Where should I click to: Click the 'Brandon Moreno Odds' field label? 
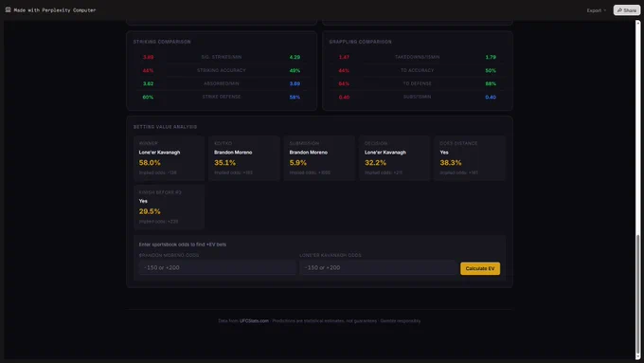click(x=169, y=255)
